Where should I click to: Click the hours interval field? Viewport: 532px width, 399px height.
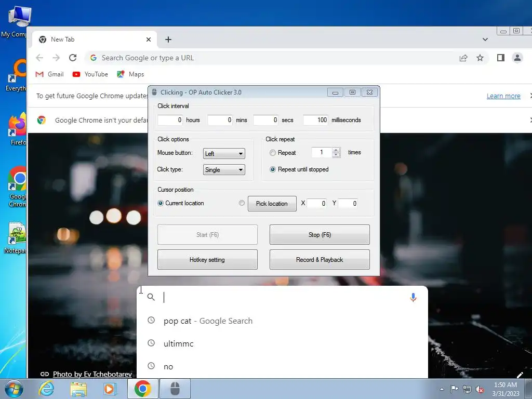pyautogui.click(x=170, y=120)
